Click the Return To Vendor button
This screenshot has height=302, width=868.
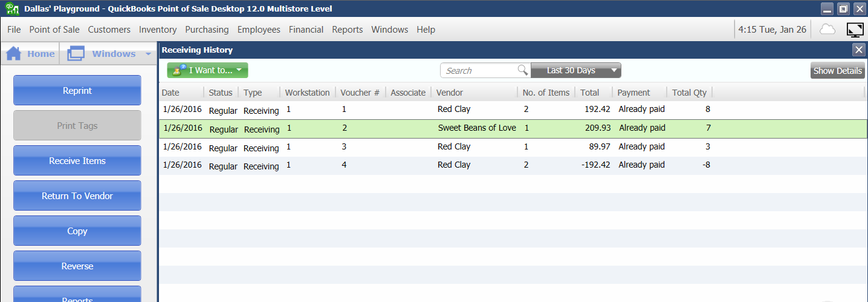click(x=77, y=195)
